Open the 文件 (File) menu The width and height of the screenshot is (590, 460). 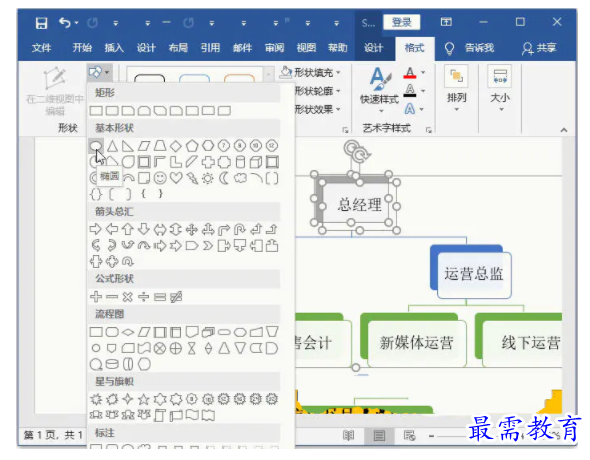(x=41, y=48)
